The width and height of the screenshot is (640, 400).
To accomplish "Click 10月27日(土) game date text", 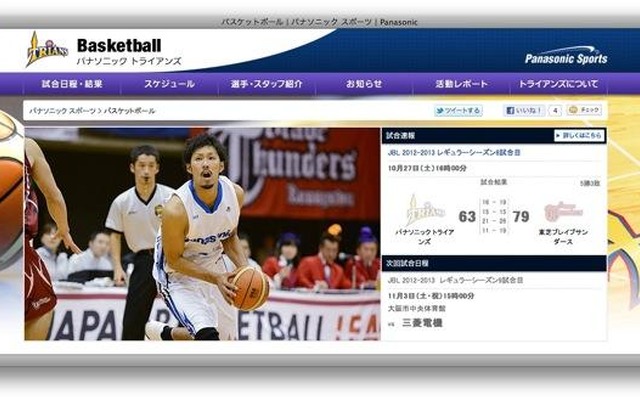I will 427,168.
